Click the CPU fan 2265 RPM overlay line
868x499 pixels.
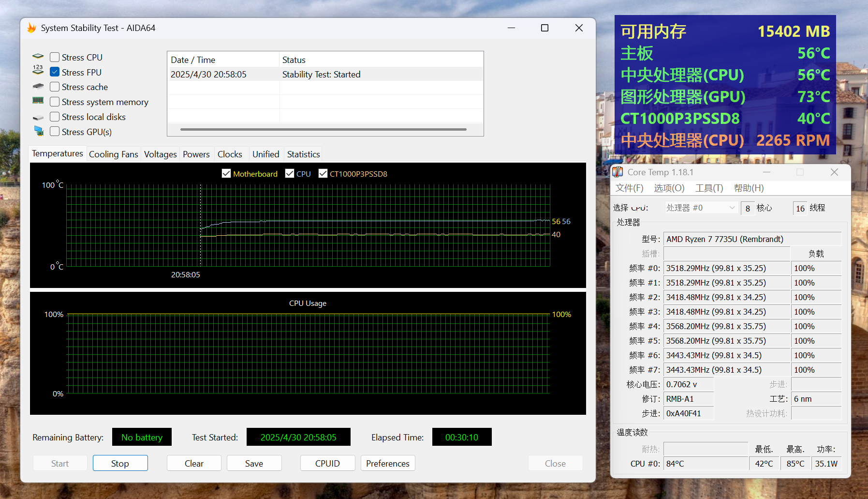725,140
